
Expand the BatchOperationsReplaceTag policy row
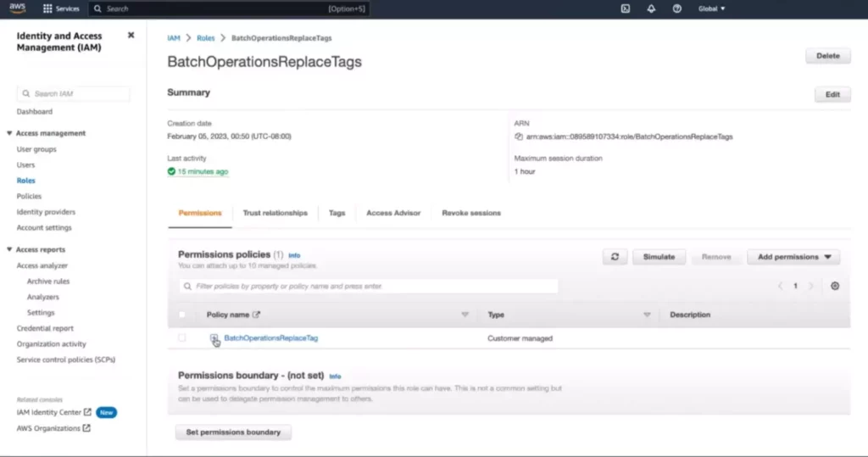click(x=214, y=338)
